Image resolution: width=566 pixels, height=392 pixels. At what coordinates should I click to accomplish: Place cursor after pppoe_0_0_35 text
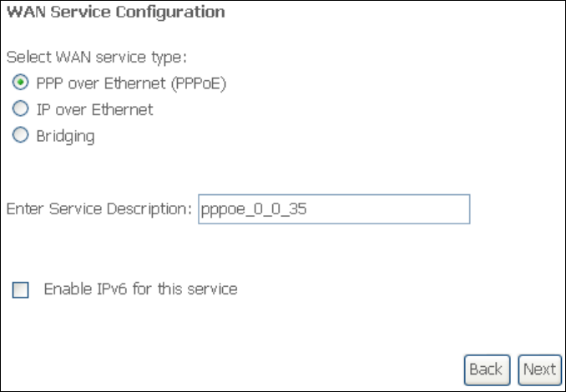click(x=307, y=209)
